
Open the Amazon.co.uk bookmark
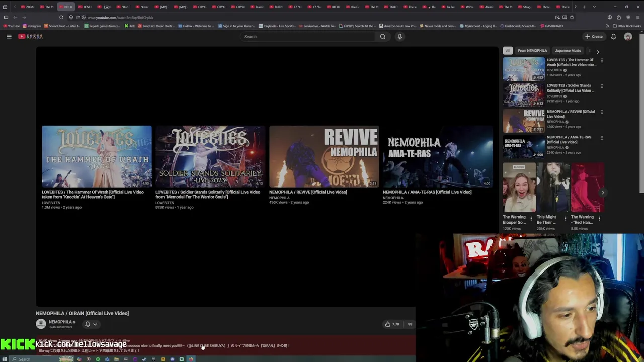398,26
